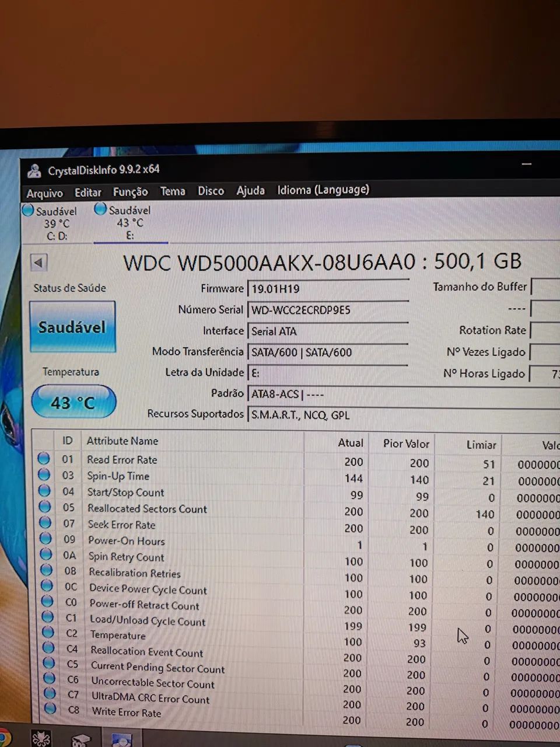Viewport: 560px width, 747px height.
Task: Click status icon for Start/Stop Count
Action: [x=44, y=491]
